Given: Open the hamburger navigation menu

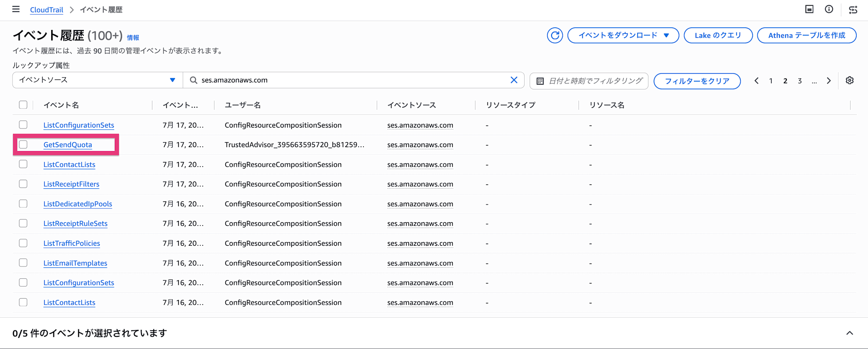Looking at the screenshot, I should click(16, 9).
